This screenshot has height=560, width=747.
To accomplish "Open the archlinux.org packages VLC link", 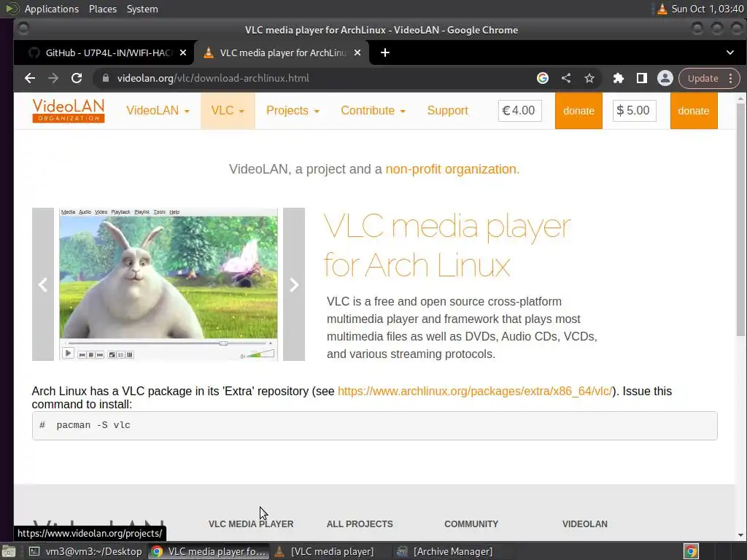I will pyautogui.click(x=474, y=391).
